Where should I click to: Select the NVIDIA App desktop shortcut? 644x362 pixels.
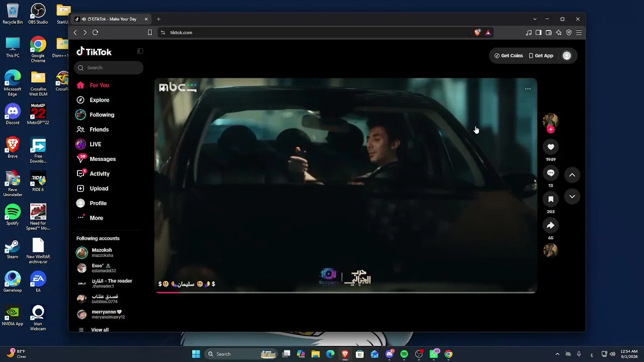[x=13, y=316]
